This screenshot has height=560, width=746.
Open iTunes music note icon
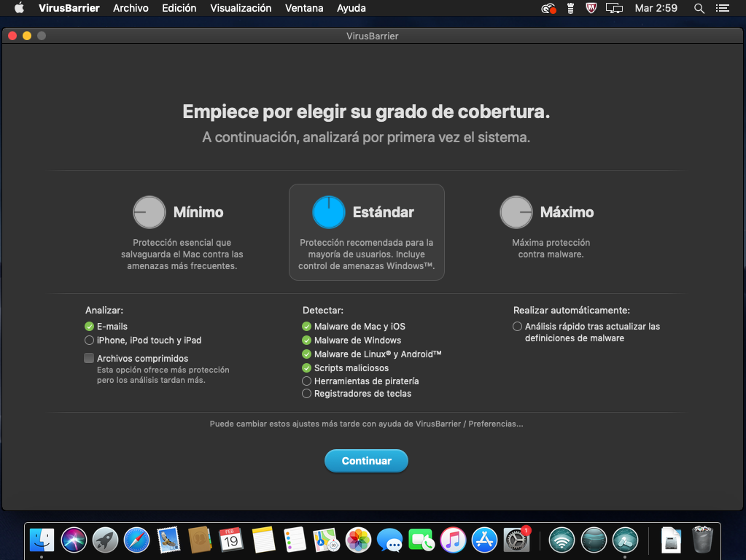click(453, 540)
